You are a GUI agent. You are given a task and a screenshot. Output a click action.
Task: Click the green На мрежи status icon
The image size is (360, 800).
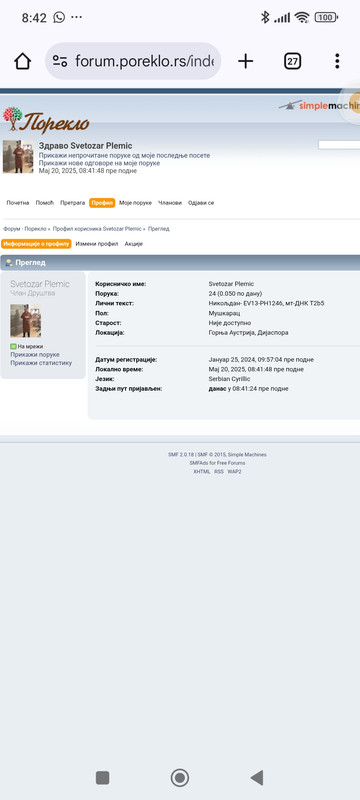[13, 346]
